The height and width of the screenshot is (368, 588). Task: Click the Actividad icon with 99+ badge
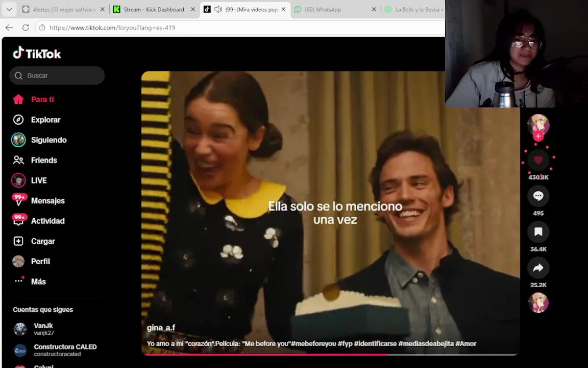click(18, 220)
